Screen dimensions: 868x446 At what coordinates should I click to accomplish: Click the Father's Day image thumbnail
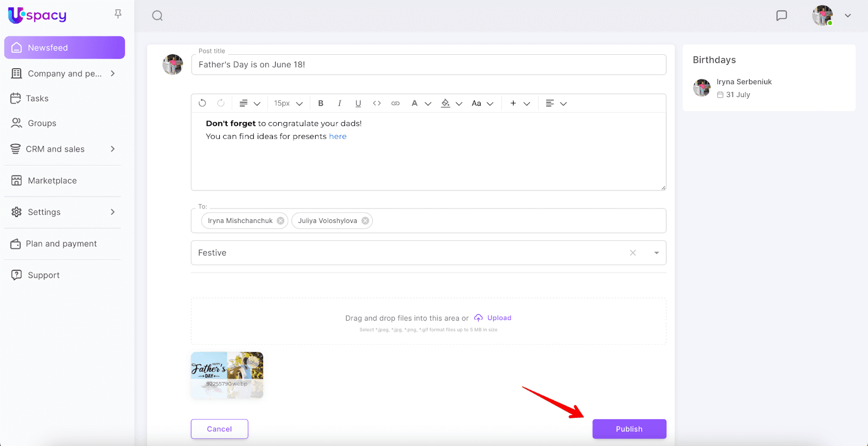point(227,375)
